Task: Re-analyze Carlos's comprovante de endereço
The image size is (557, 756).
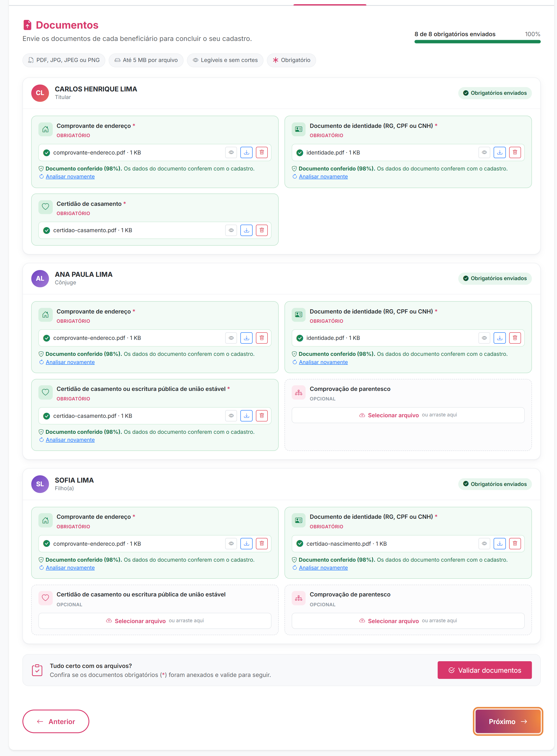Action: tap(70, 177)
